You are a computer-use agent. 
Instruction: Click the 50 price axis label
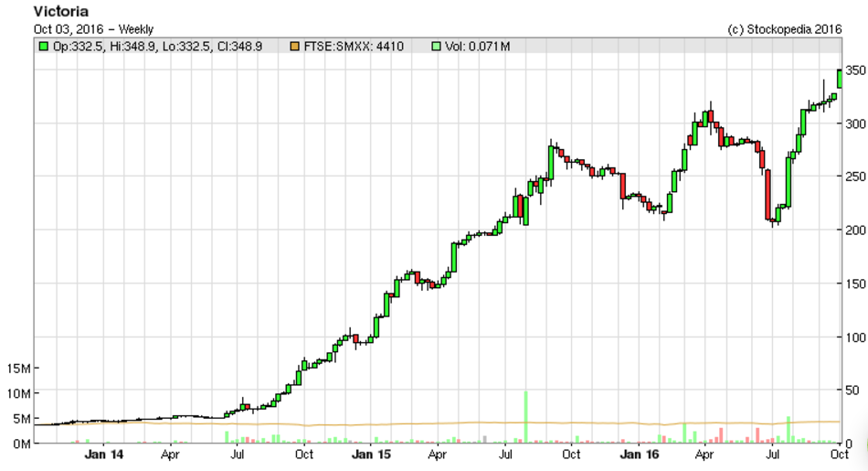click(x=852, y=391)
